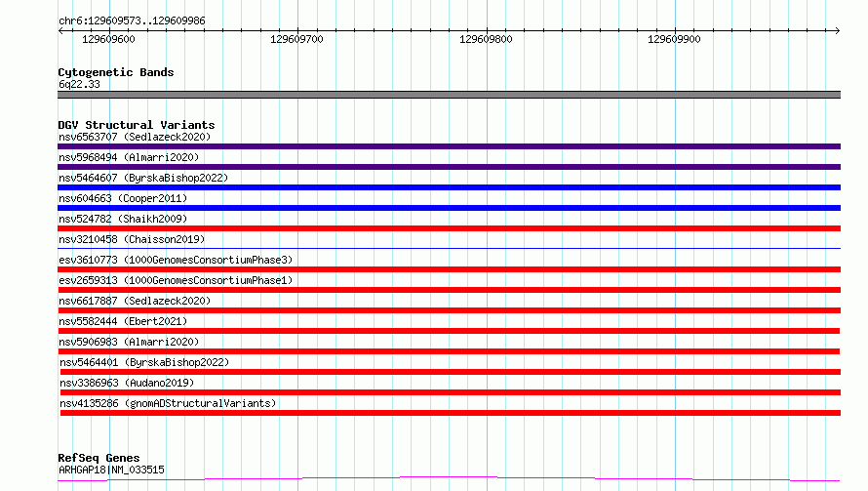Click red bar under nsv524782
868x491 pixels.
(449, 228)
